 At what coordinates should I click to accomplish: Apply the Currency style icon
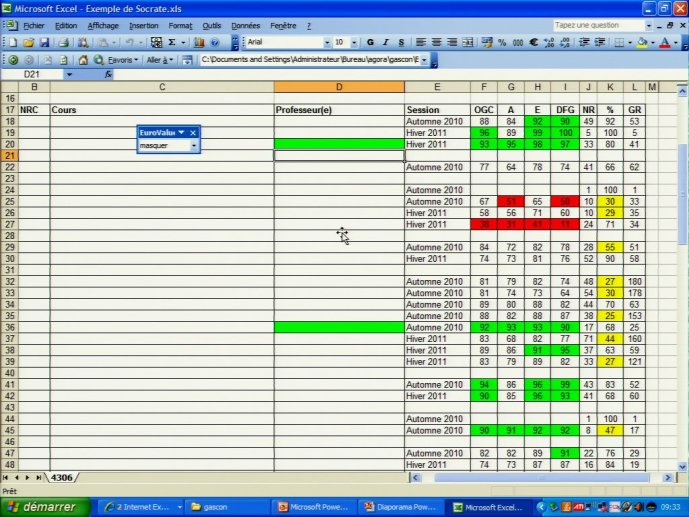pos(487,43)
